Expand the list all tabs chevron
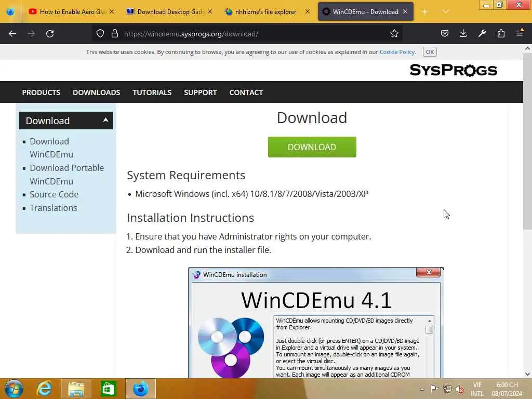The width and height of the screenshot is (532, 399). point(445,12)
